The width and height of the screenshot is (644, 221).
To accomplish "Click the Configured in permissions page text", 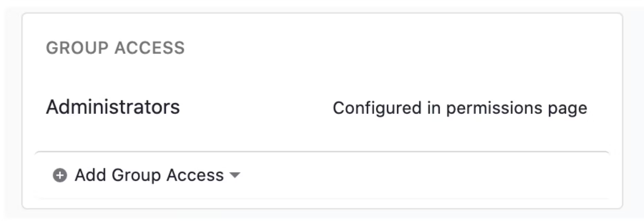I will pyautogui.click(x=460, y=108).
